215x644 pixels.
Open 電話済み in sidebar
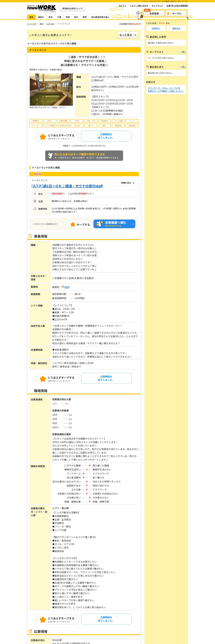pyautogui.click(x=176, y=28)
